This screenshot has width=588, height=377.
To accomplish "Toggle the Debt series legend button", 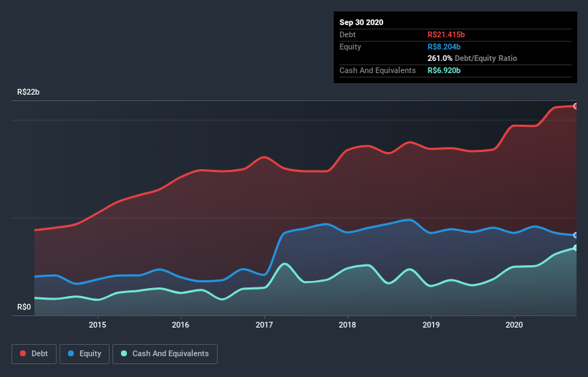I will tap(34, 354).
